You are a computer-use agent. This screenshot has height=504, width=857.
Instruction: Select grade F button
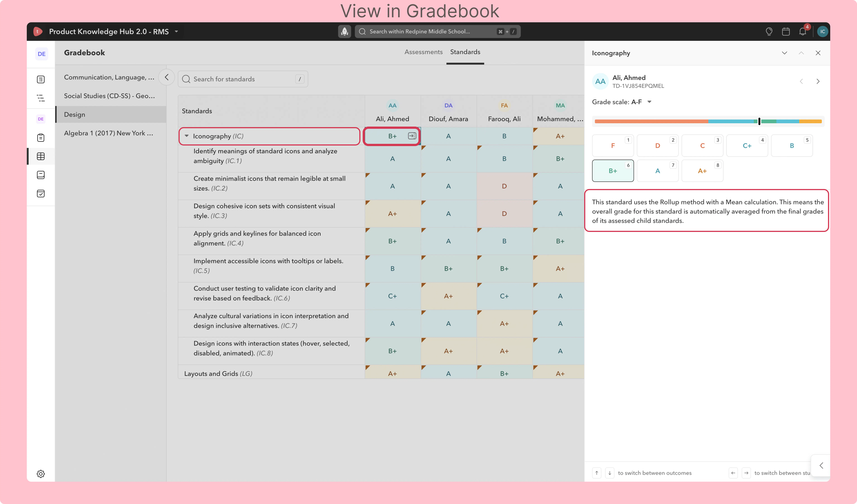[613, 146]
